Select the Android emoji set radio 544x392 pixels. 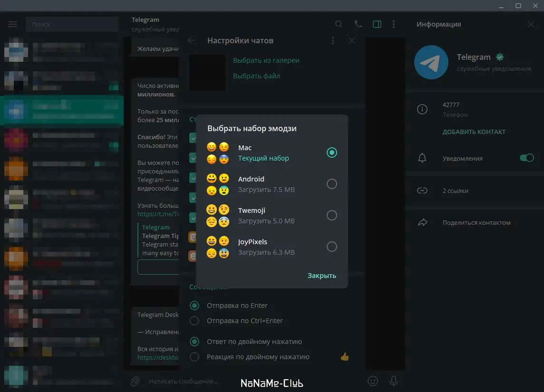[x=331, y=184]
